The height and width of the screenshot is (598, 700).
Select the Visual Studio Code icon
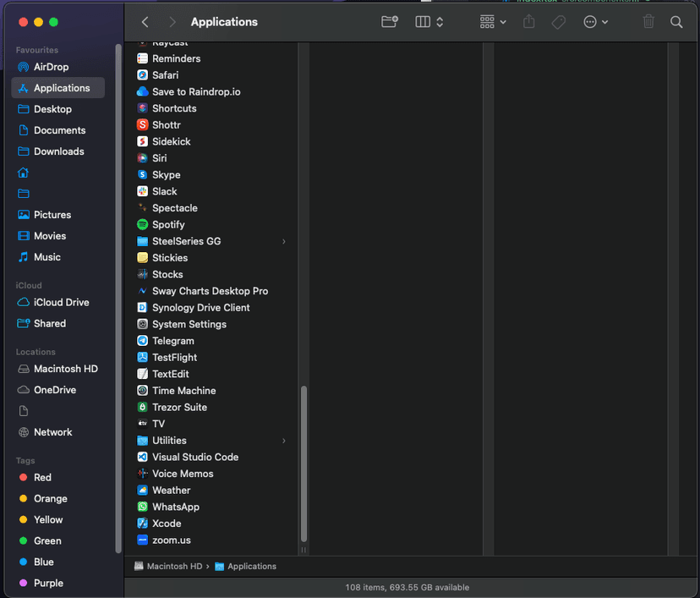142,457
